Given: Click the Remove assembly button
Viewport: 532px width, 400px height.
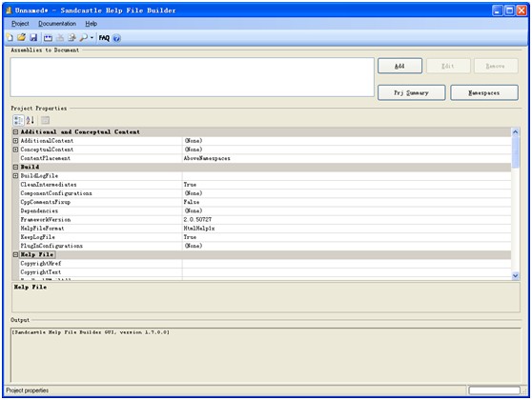Looking at the screenshot, I should coord(496,66).
